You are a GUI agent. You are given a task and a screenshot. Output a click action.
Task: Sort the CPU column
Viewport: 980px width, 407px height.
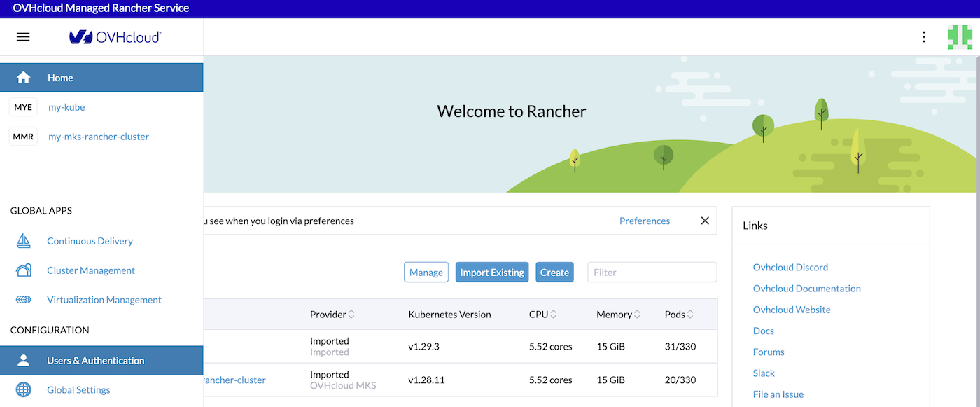pyautogui.click(x=542, y=314)
